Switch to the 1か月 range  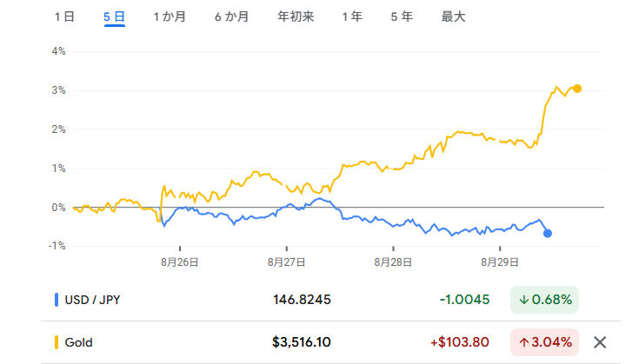tap(169, 17)
